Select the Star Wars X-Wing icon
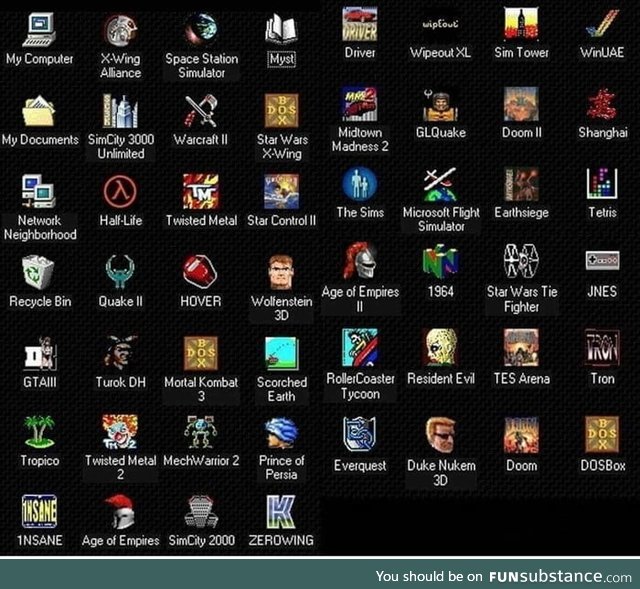The width and height of the screenshot is (640, 589). (x=282, y=111)
